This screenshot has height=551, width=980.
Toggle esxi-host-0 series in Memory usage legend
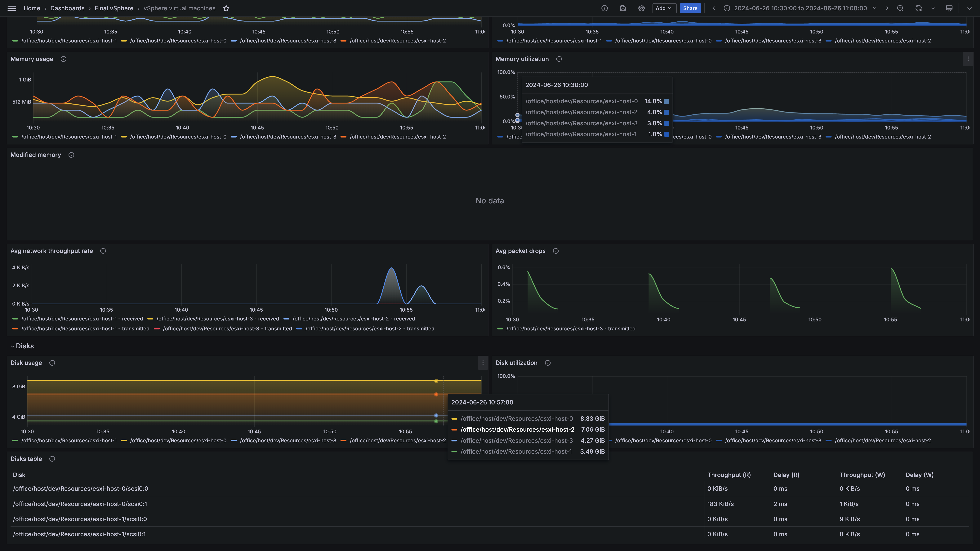[x=178, y=137]
